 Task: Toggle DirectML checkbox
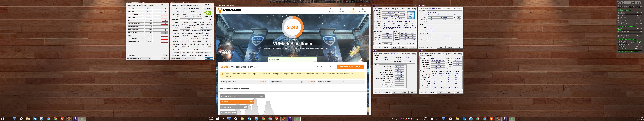205,53
